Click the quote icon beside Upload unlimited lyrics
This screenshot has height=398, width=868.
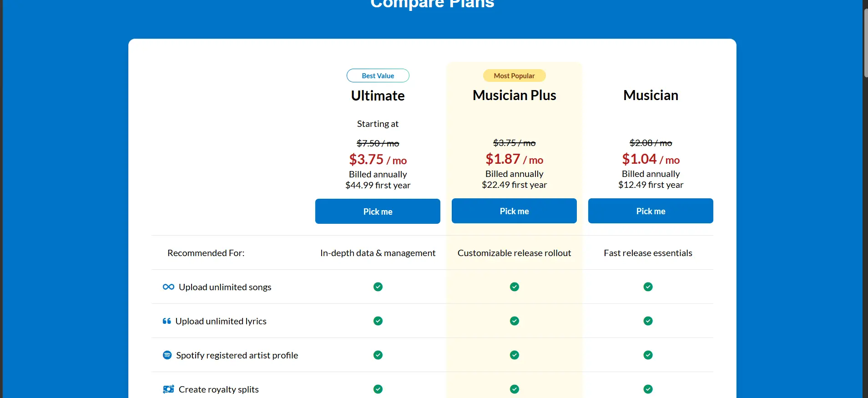pyautogui.click(x=167, y=321)
